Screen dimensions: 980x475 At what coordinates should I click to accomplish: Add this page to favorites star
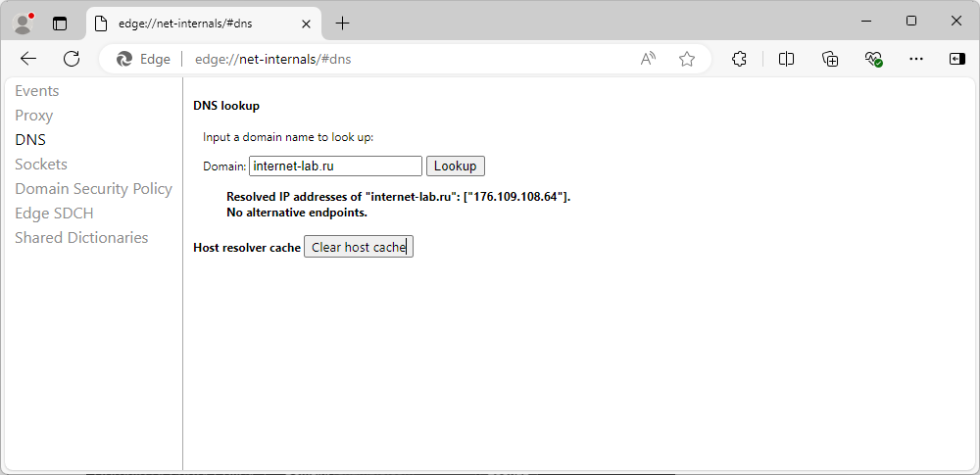(687, 59)
